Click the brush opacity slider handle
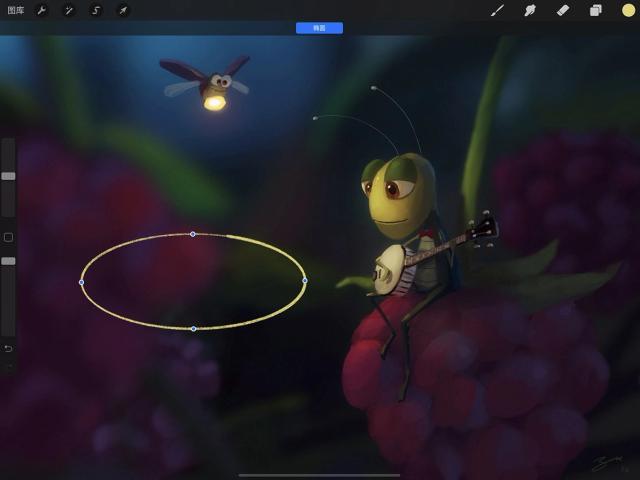Screen dimensions: 640x480 (x=8, y=261)
